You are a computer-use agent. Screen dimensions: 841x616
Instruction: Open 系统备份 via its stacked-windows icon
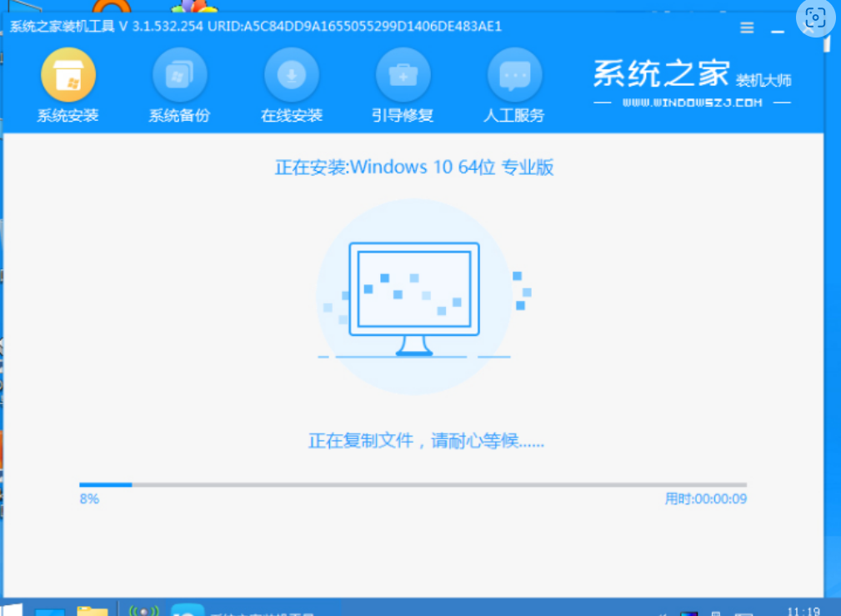coord(179,76)
